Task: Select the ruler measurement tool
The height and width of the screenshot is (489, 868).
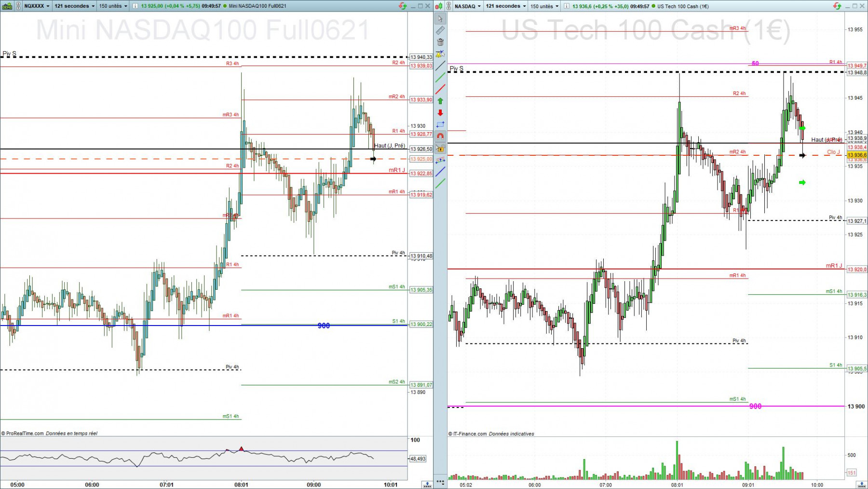Action: pyautogui.click(x=440, y=30)
